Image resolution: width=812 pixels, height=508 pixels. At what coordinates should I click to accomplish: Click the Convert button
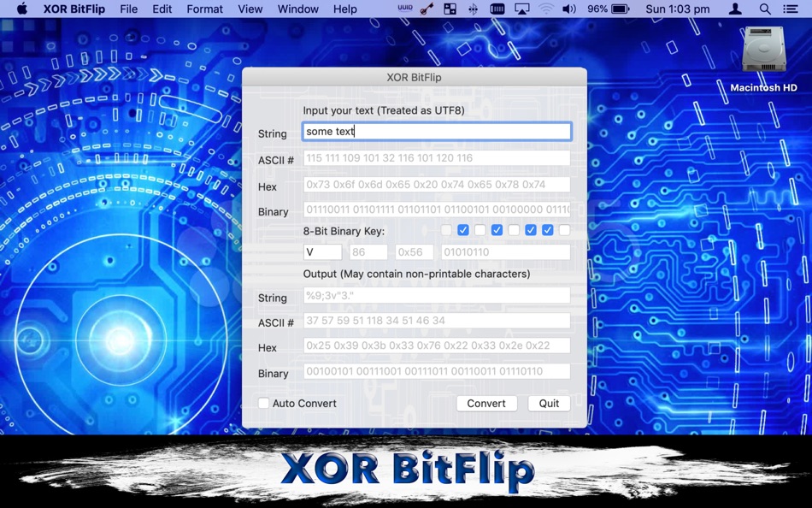pyautogui.click(x=486, y=404)
